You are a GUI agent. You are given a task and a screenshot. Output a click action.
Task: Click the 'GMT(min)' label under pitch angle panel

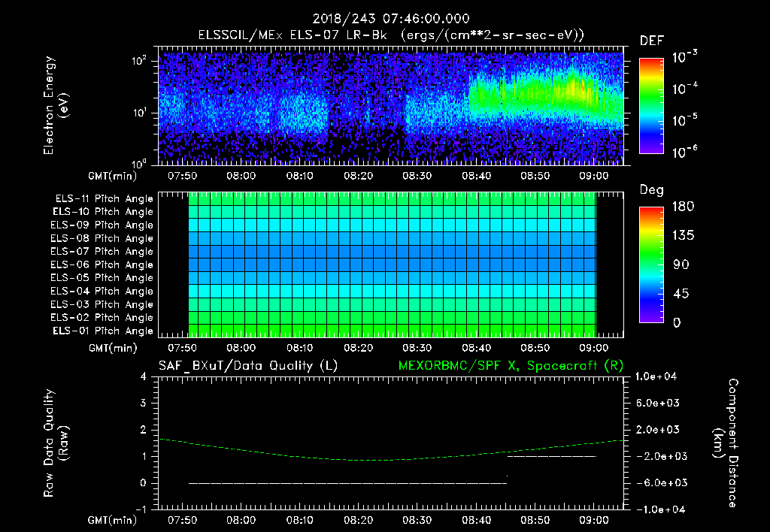pos(113,349)
